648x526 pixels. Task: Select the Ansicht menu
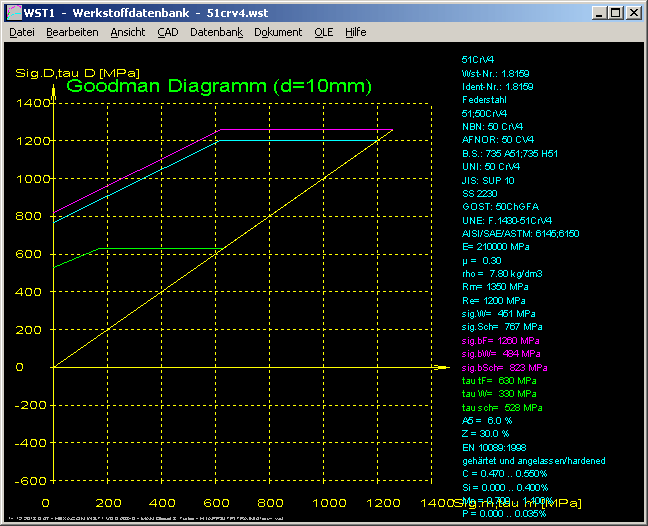pyautogui.click(x=127, y=32)
